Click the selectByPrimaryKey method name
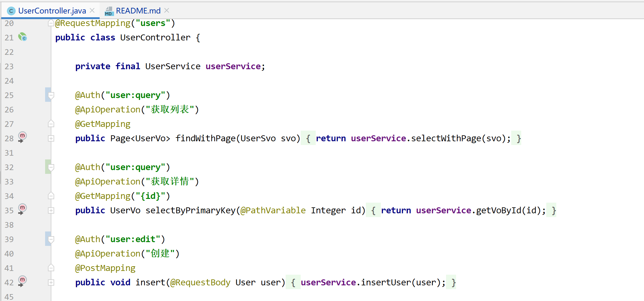The height and width of the screenshot is (301, 644). tap(190, 210)
